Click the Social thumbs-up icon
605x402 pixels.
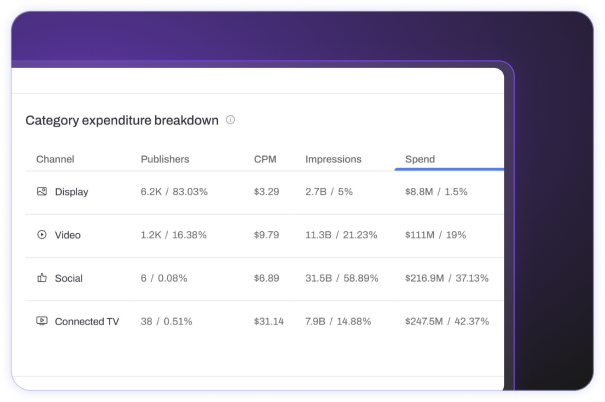[42, 278]
